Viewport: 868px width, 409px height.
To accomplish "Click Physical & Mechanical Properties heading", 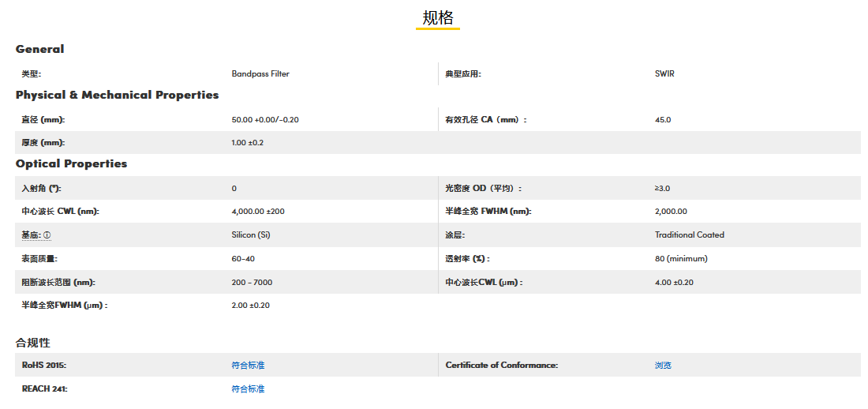I will pos(117,95).
